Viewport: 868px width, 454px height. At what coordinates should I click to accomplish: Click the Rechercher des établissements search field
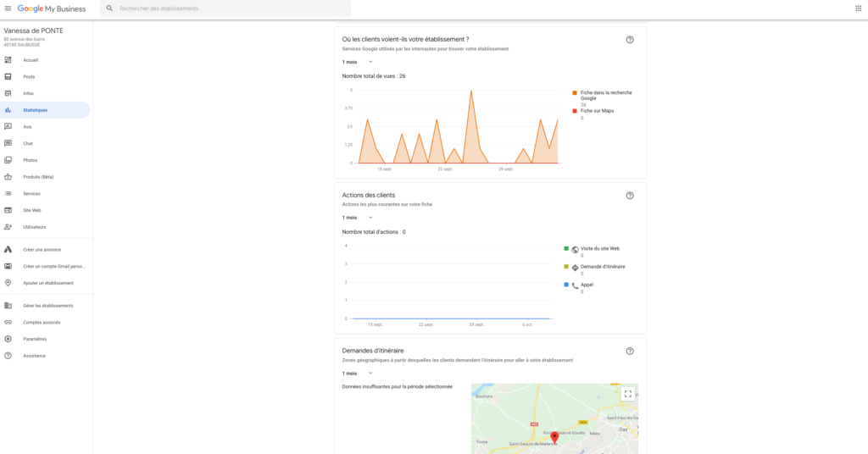[229, 8]
